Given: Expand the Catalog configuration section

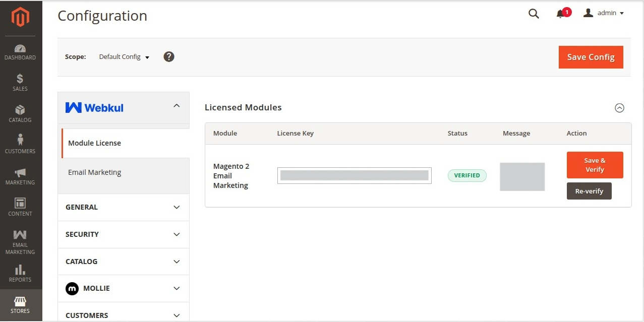Looking at the screenshot, I should [124, 262].
